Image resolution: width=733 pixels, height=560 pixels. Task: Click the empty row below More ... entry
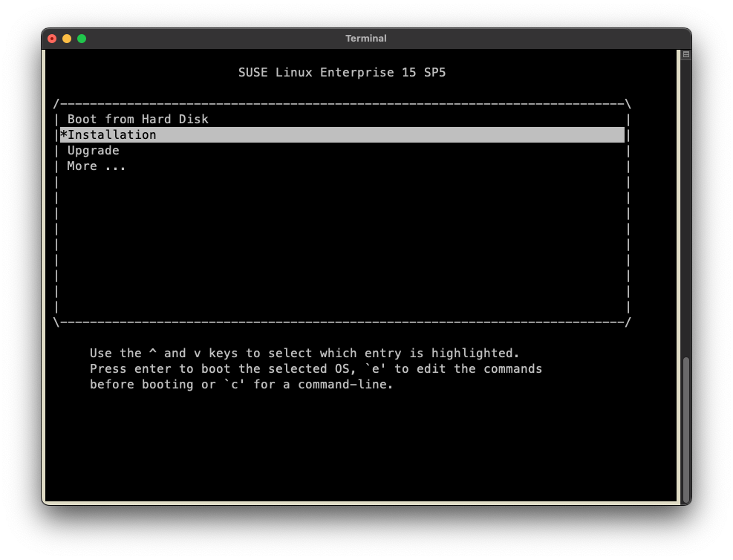coord(342,182)
